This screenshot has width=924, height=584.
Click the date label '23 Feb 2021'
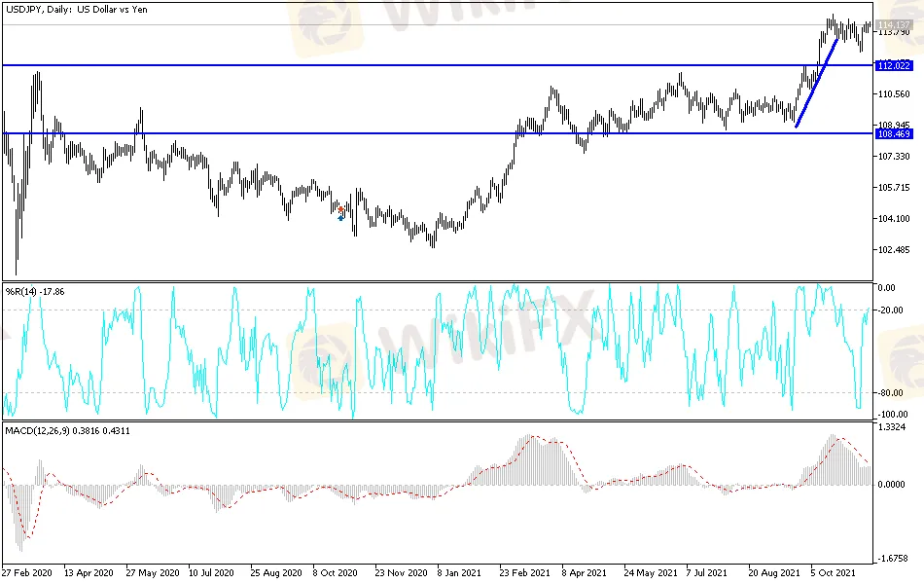524,572
